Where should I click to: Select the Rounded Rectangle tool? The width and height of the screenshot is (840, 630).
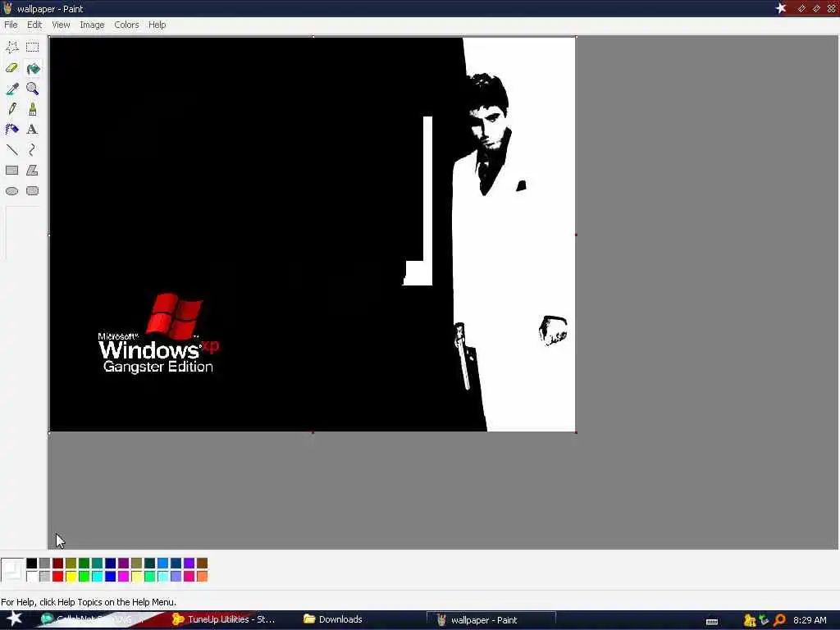click(32, 190)
